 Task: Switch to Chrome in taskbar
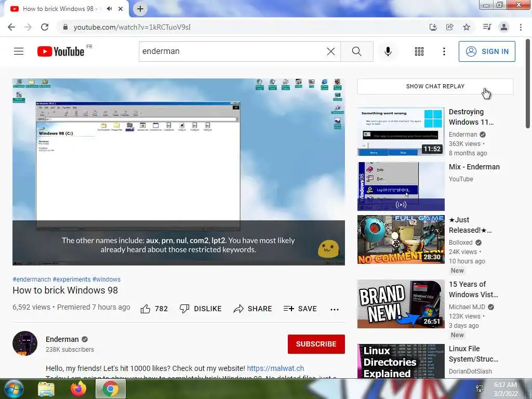click(x=111, y=389)
